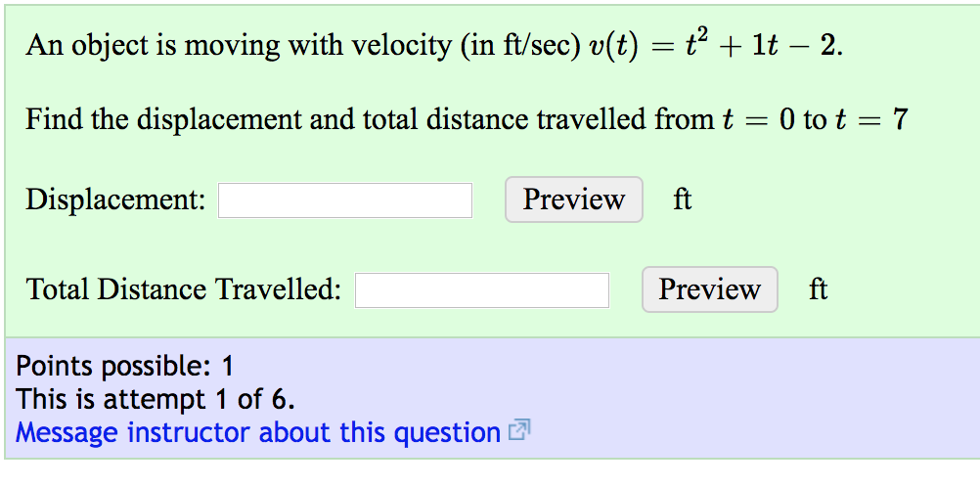Click the "t = 0" expression

click(x=759, y=120)
